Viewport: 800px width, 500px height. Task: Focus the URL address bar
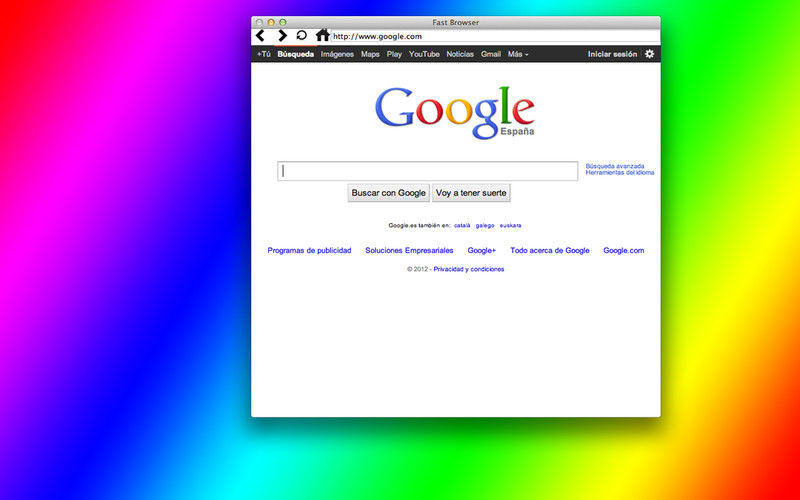[x=495, y=36]
